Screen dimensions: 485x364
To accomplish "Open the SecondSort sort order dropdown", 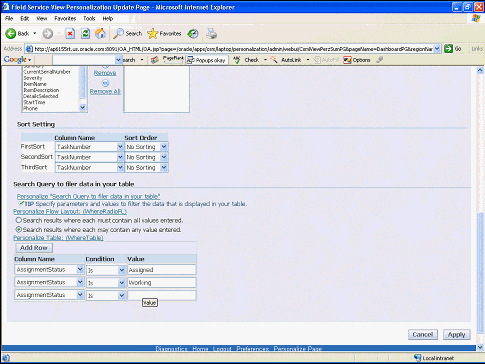I will pyautogui.click(x=164, y=157).
